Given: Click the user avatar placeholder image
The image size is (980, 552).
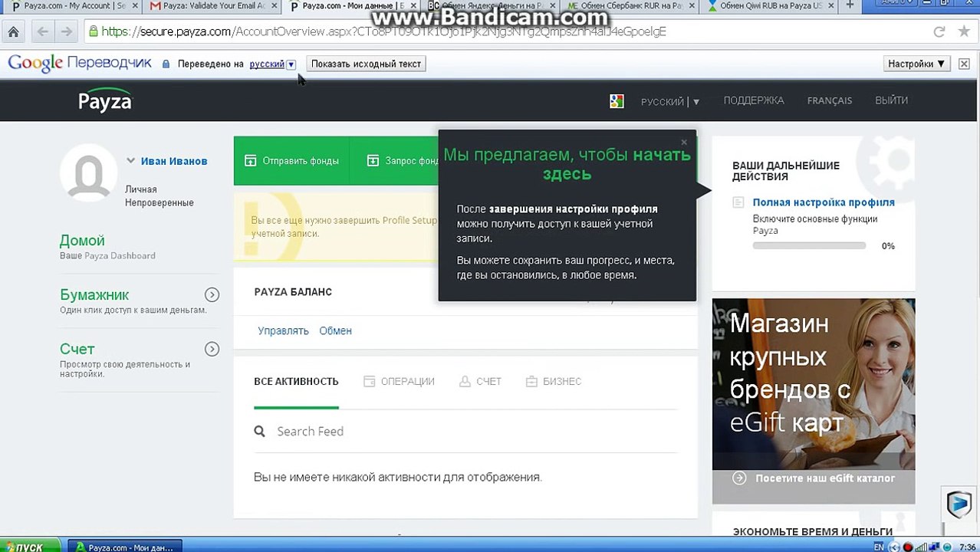Looking at the screenshot, I should pyautogui.click(x=89, y=173).
